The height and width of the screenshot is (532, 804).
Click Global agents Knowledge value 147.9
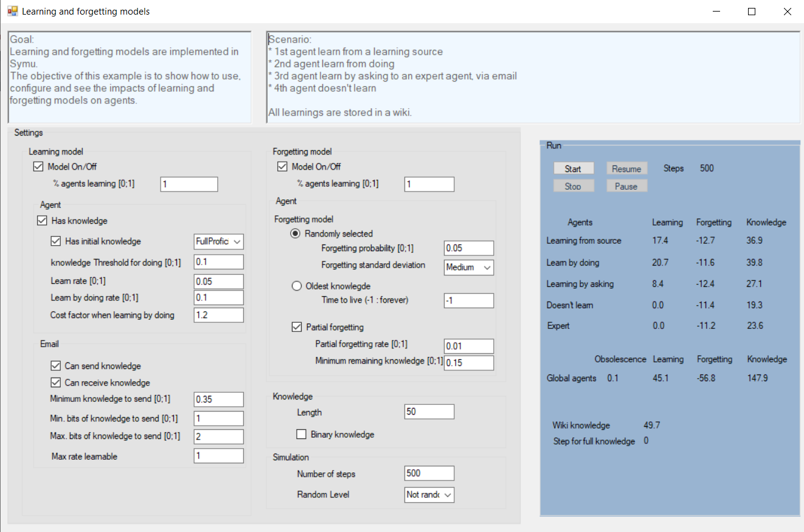pyautogui.click(x=758, y=378)
